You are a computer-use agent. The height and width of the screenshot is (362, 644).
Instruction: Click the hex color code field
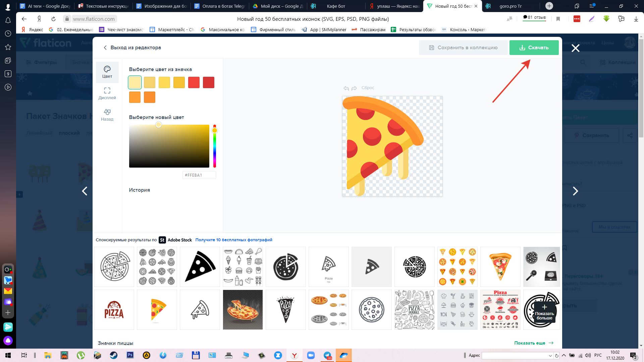tap(199, 175)
